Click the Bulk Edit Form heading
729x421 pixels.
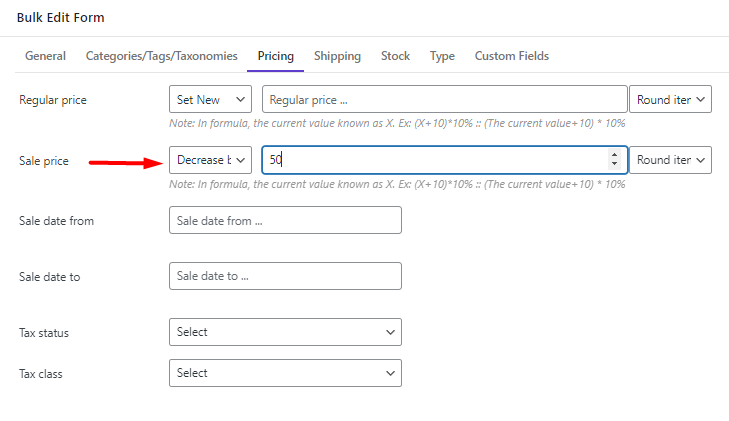[x=60, y=18]
